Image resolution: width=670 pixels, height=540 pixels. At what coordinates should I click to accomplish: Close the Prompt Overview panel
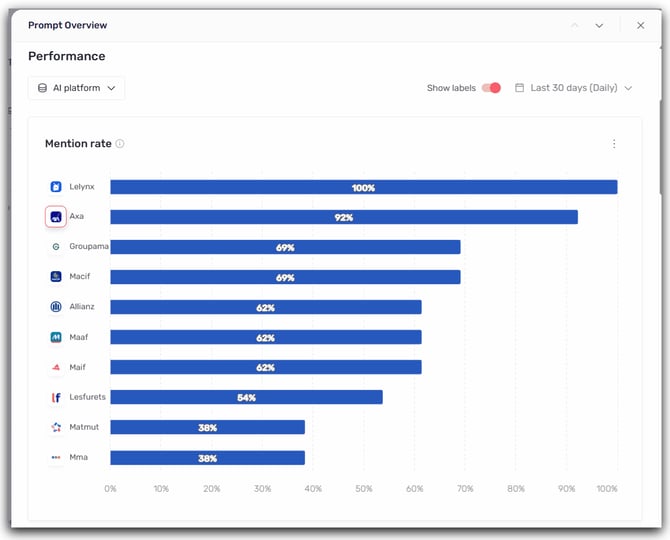coord(641,25)
